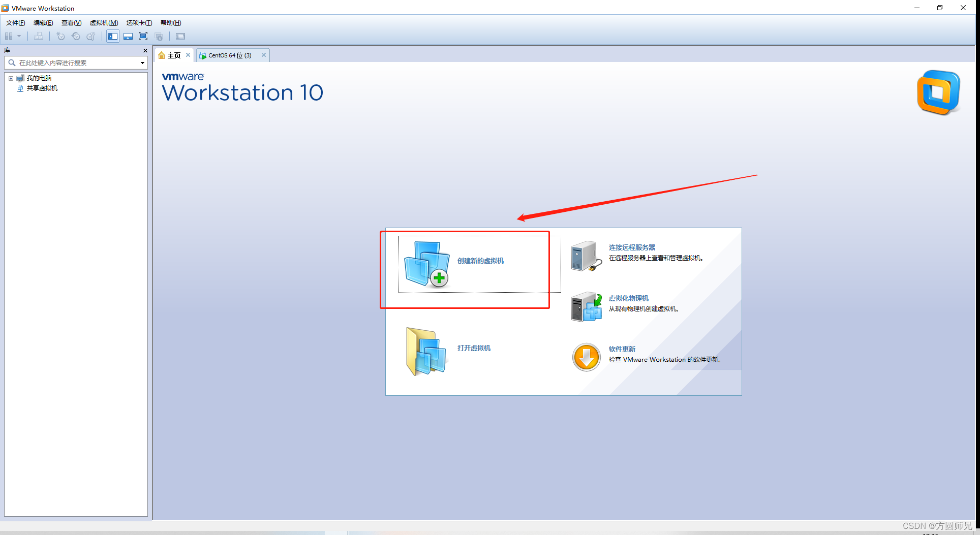
Task: Click the 共享虚拟机 shared icon
Action: click(20, 88)
